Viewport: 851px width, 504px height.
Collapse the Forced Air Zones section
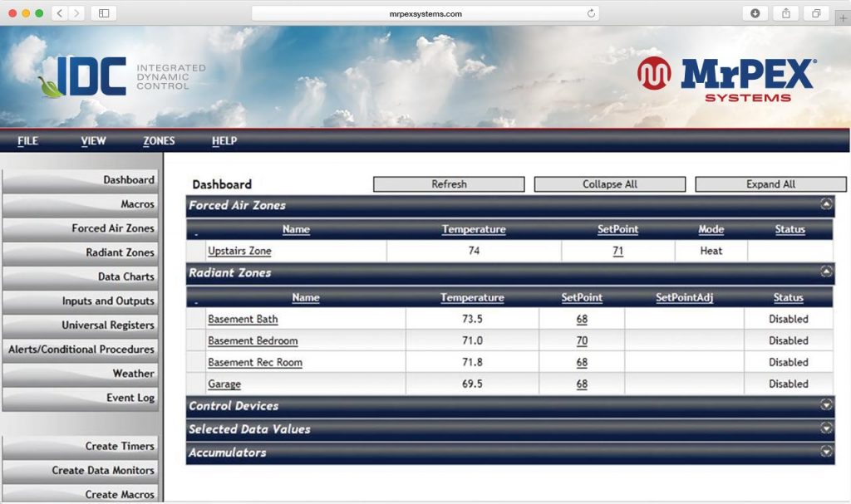pos(826,203)
